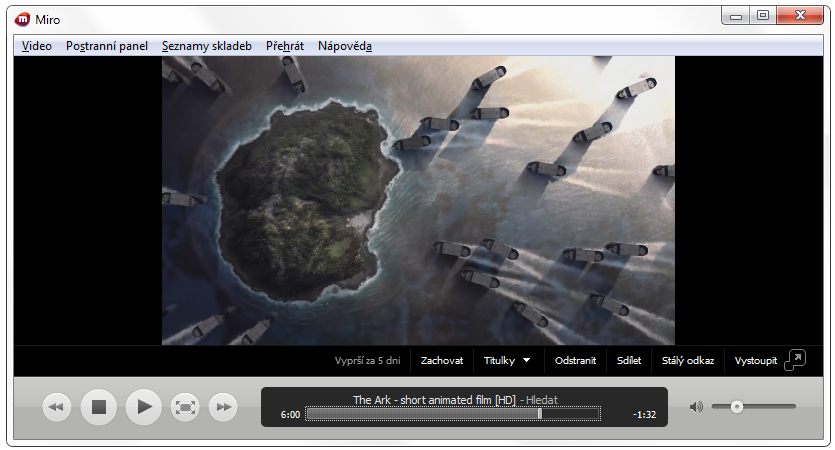Toggle fullscreen mode icon
Screen dimensions: 835x450
[x=185, y=407]
